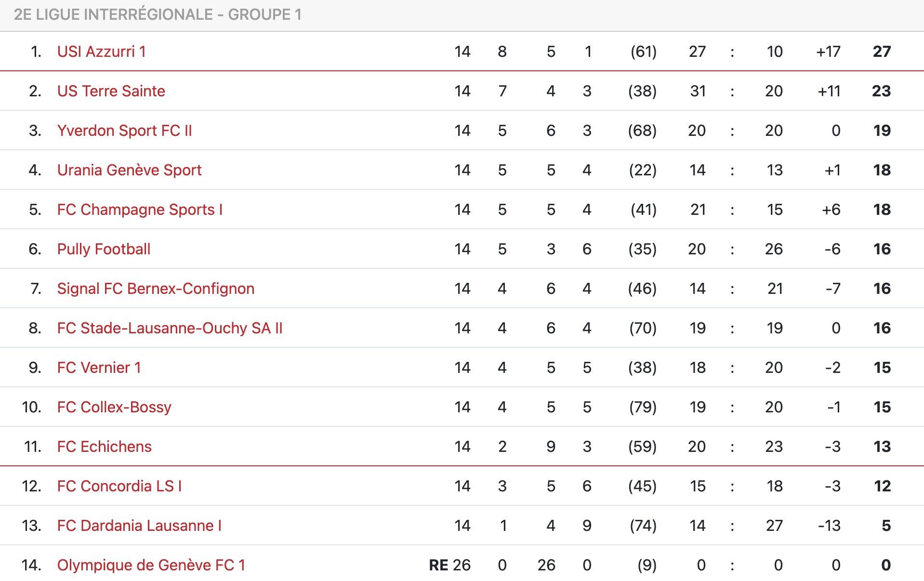Click the 2E Ligue Interrégionale Groupe 1 heading
This screenshot has height=581, width=924.
[x=158, y=14]
